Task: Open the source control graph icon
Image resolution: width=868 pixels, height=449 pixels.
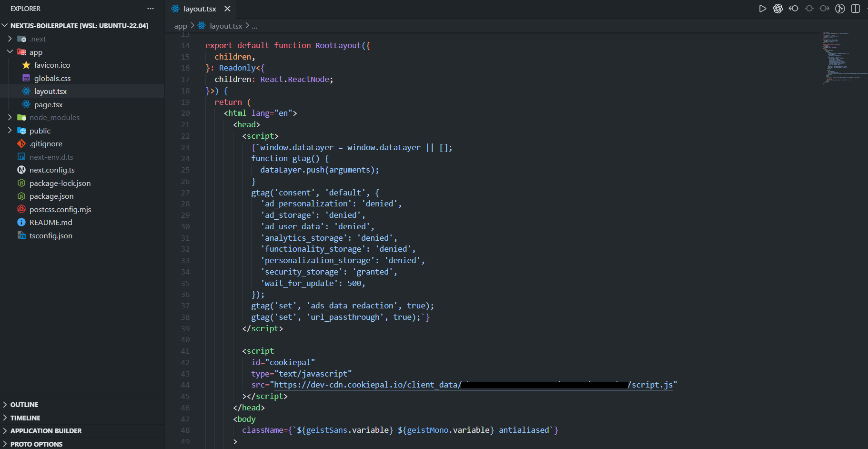Action: [839, 8]
